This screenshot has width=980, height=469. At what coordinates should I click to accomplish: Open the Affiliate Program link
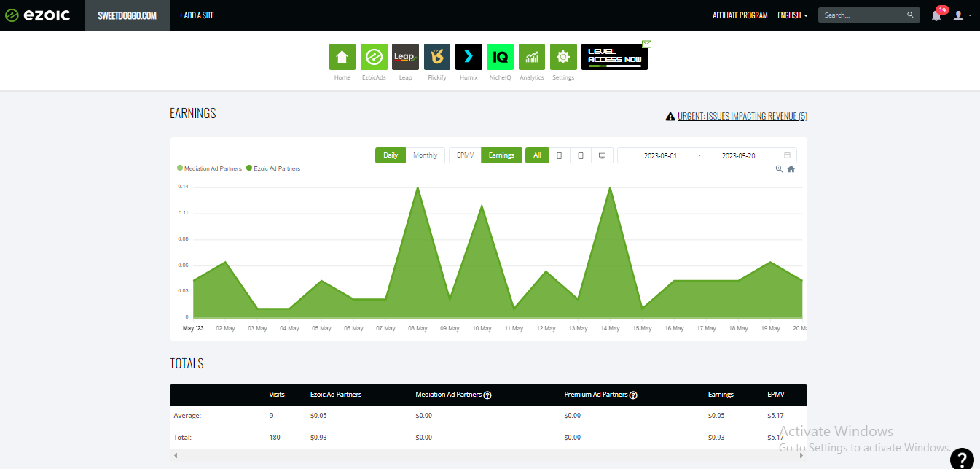[740, 15]
